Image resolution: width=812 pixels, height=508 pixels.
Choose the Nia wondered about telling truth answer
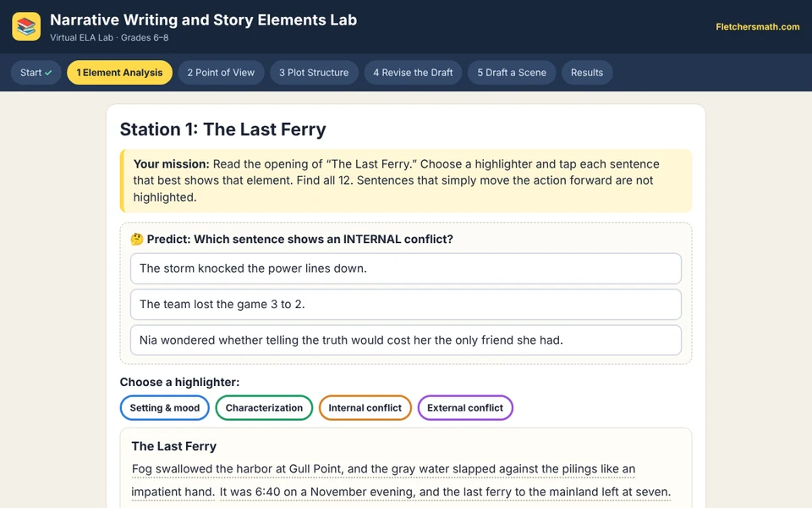tap(405, 340)
